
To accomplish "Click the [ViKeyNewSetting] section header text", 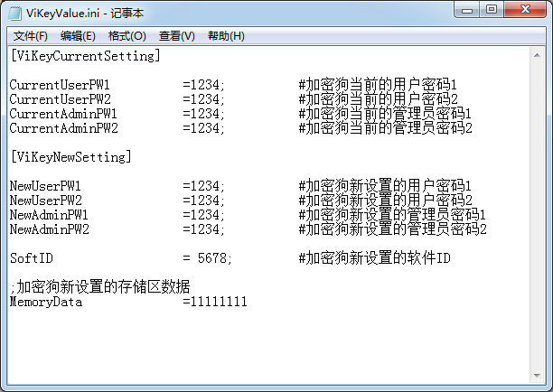I will [x=70, y=157].
